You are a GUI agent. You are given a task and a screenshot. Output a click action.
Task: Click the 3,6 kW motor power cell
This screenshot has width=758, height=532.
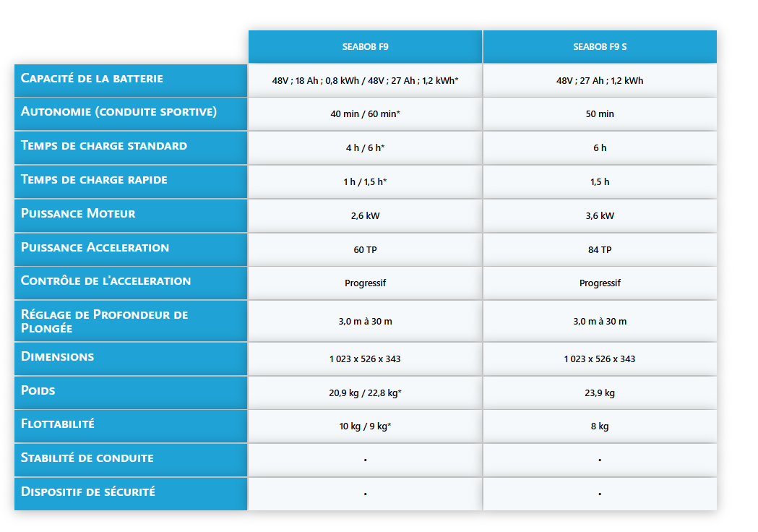click(600, 216)
